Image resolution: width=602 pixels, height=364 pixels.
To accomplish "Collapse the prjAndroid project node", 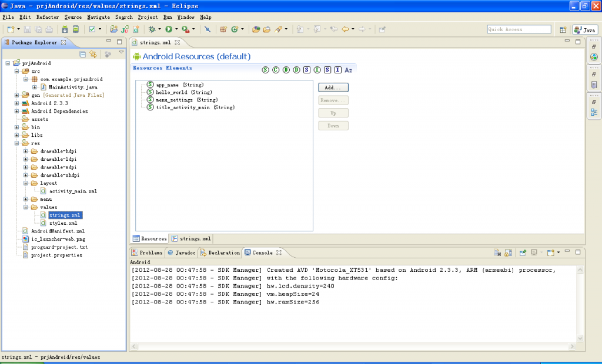I will [x=8, y=63].
